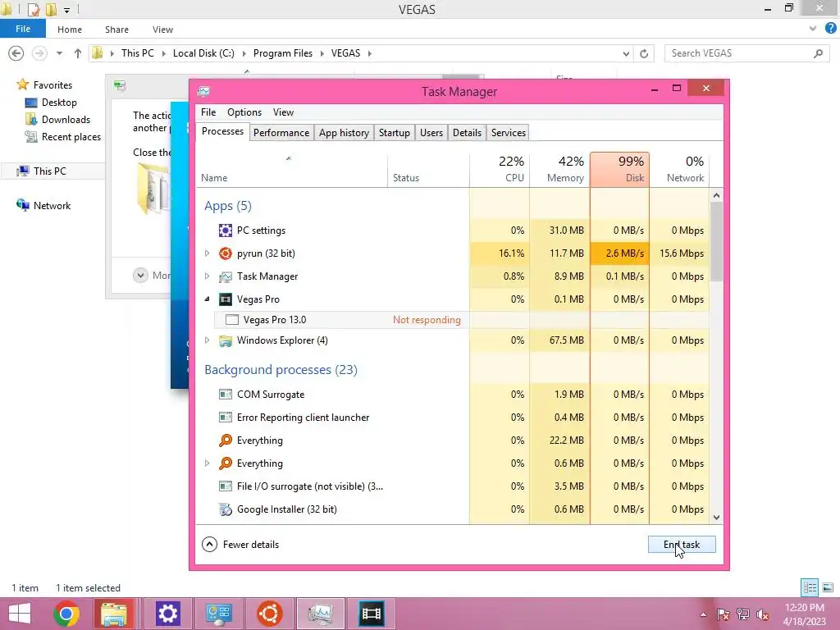Open the address bar history dropdown
This screenshot has height=630, width=840.
[626, 53]
